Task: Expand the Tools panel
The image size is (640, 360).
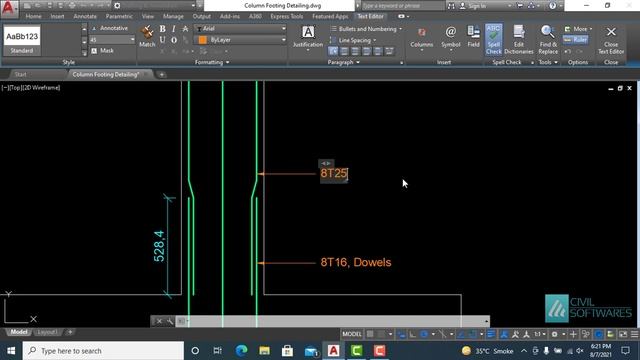Action: pyautogui.click(x=548, y=62)
